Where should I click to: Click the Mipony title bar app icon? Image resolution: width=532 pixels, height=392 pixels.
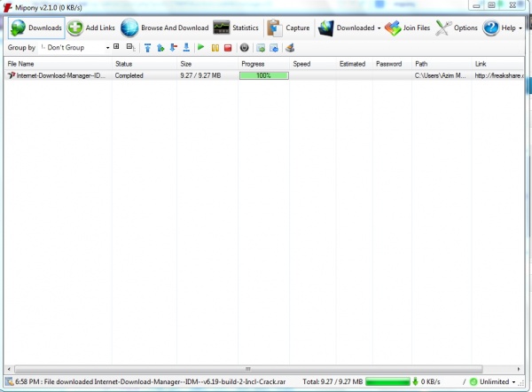point(7,7)
